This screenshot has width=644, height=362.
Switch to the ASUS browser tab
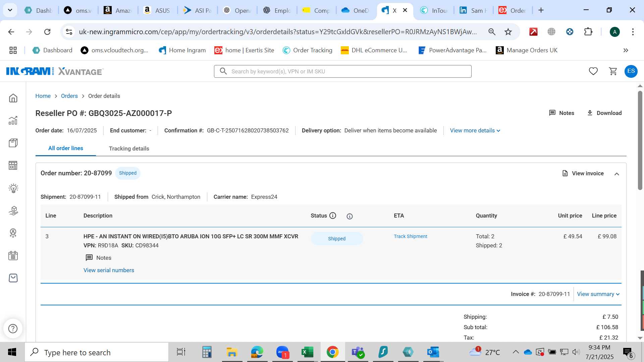157,10
